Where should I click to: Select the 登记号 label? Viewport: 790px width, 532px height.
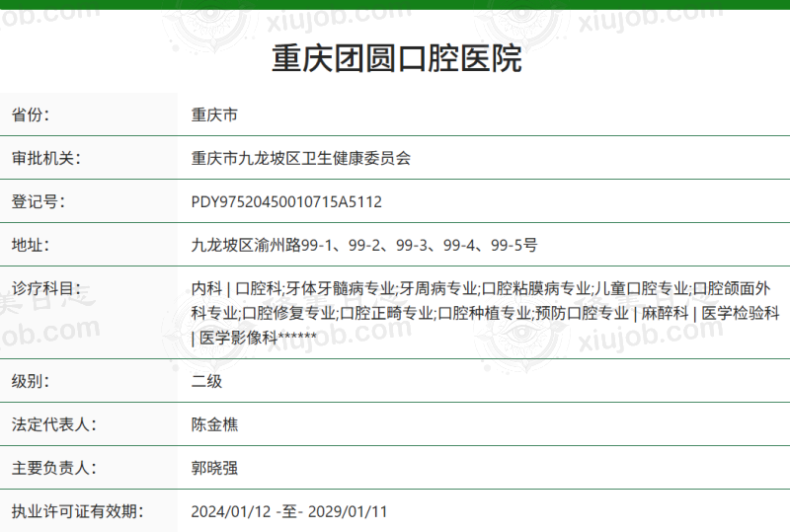pos(38,201)
